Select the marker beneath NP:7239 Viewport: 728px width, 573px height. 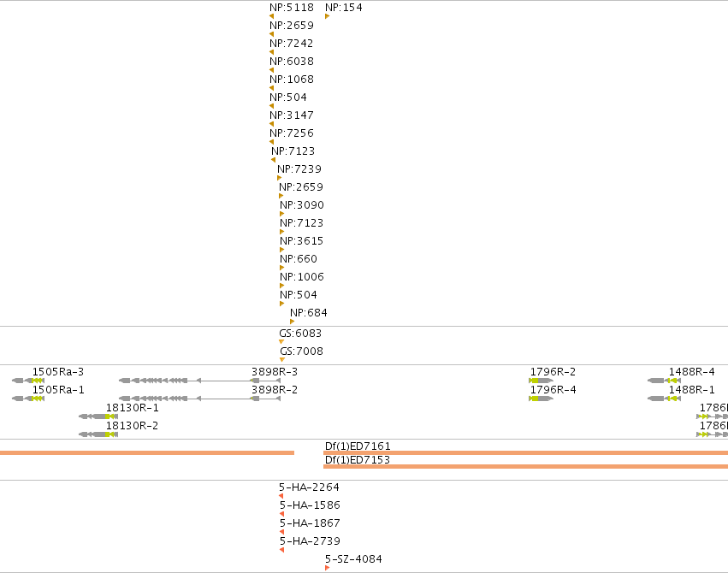(x=280, y=178)
